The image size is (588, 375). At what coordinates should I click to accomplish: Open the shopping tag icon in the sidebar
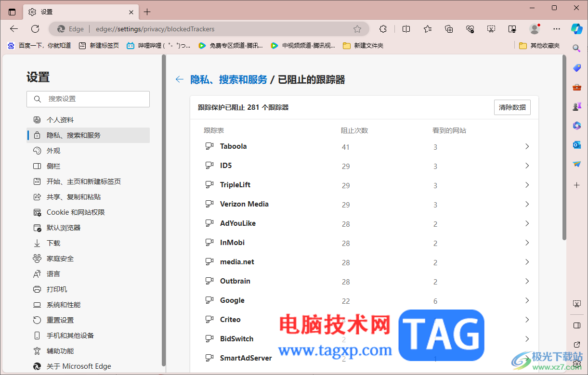click(x=576, y=68)
